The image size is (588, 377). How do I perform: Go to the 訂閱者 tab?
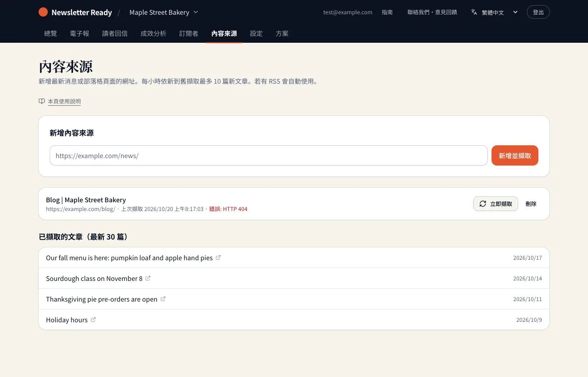pyautogui.click(x=189, y=34)
